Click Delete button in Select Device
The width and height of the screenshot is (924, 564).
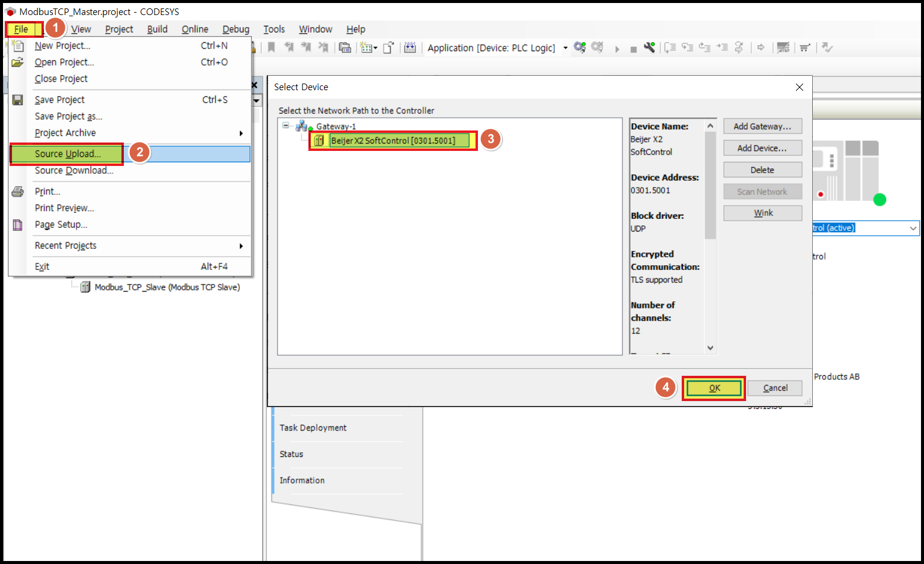762,170
